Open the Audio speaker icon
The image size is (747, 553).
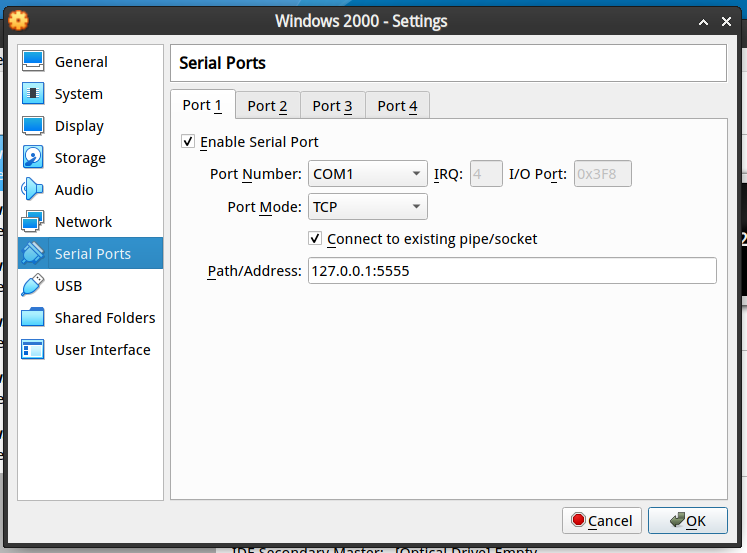32,189
